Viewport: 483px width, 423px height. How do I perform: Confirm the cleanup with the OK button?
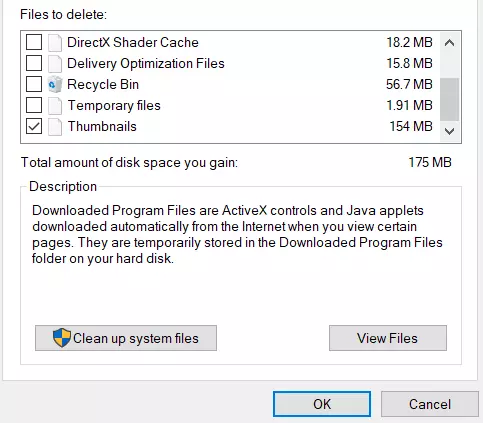(322, 404)
